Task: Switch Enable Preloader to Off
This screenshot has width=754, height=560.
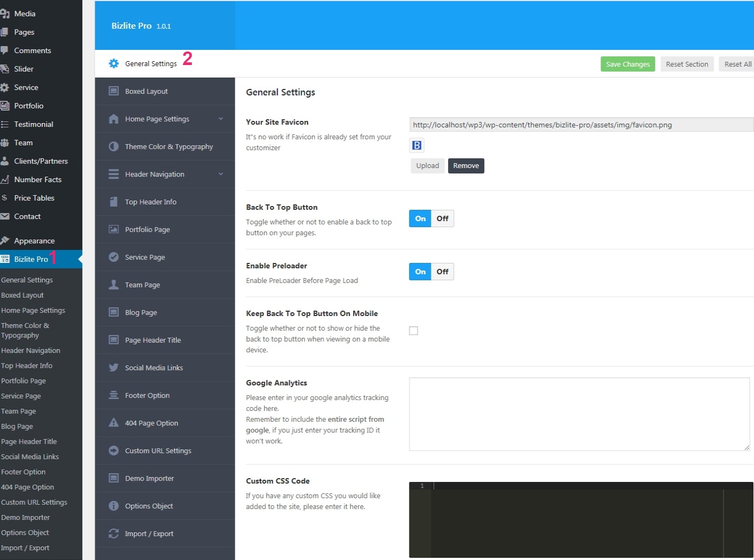Action: pyautogui.click(x=443, y=272)
